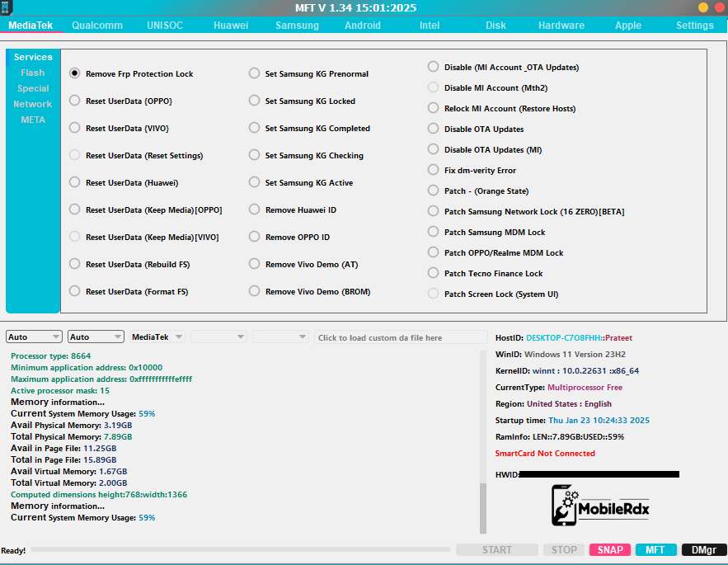Image resolution: width=728 pixels, height=565 pixels.
Task: Select Services in the side panel
Action: pos(33,57)
